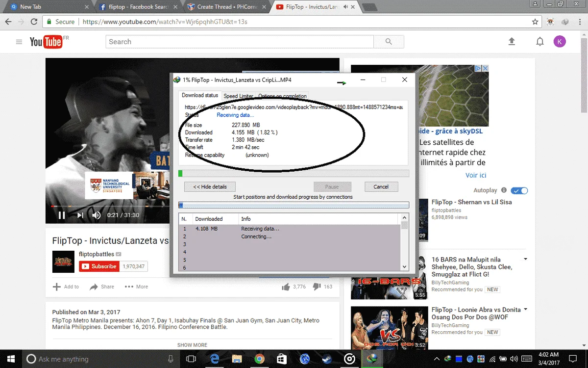Switch to the Speed Limiter tab
588x368 pixels.
click(x=238, y=96)
